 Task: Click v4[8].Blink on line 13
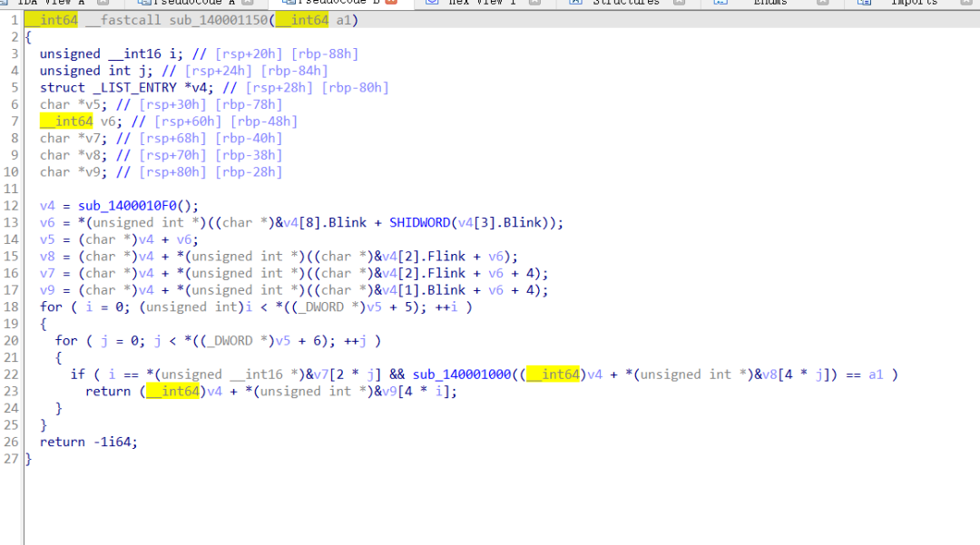coord(325,222)
